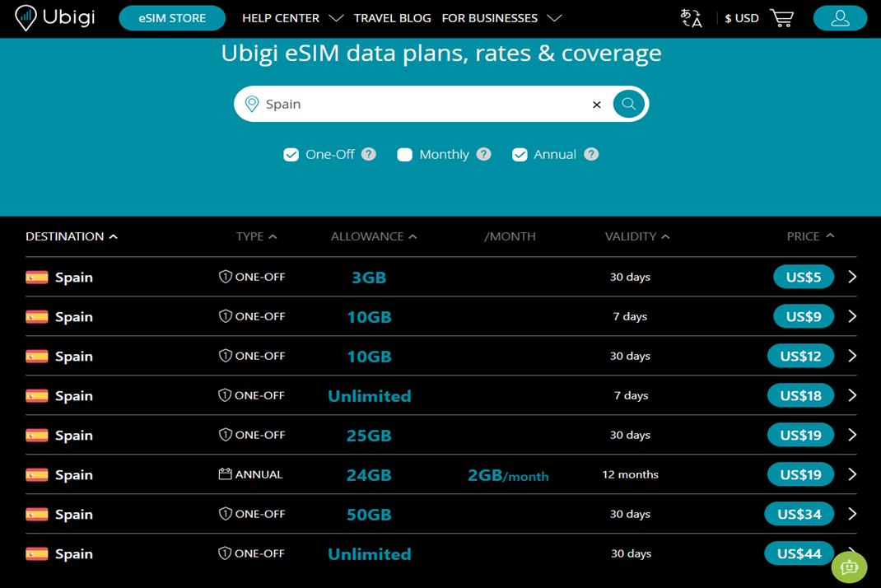The image size is (881, 588).
Task: Click the language translation icon
Action: click(x=691, y=18)
